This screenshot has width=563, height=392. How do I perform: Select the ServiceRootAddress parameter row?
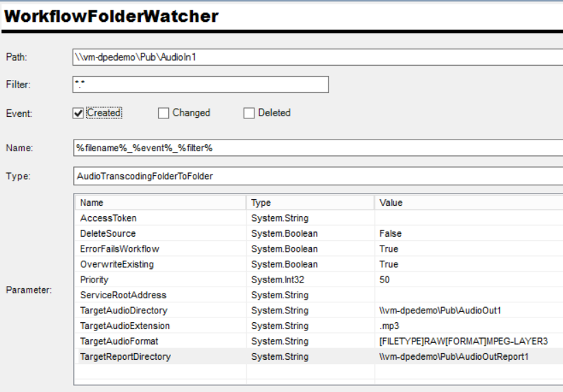click(x=123, y=295)
